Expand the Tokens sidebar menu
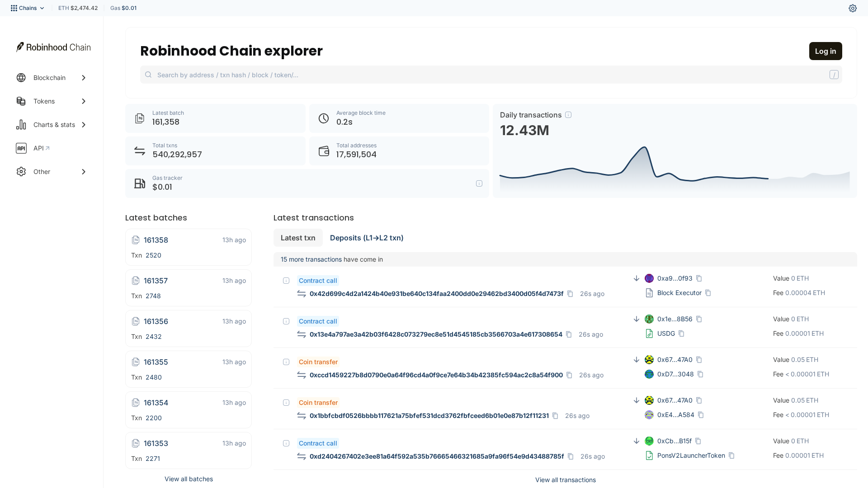The width and height of the screenshot is (868, 488). (x=52, y=101)
